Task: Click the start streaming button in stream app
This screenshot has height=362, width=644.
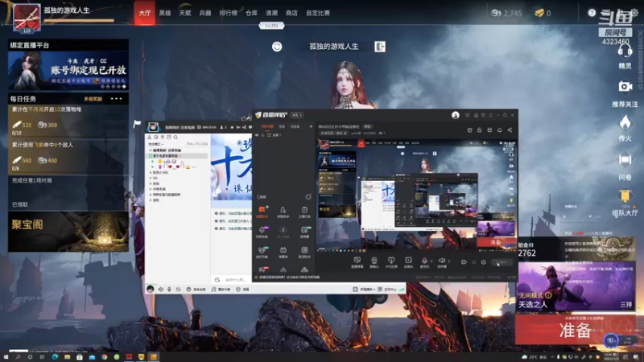Action: pyautogui.click(x=502, y=262)
